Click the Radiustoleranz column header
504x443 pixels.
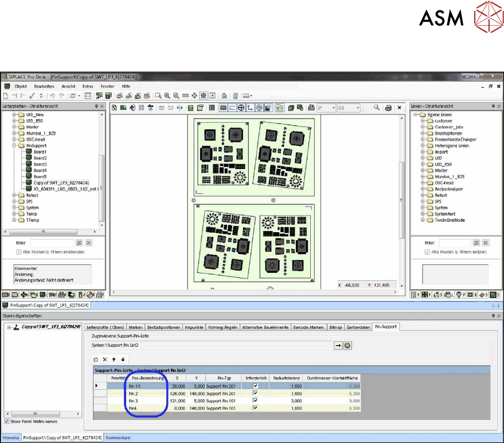pyautogui.click(x=286, y=378)
